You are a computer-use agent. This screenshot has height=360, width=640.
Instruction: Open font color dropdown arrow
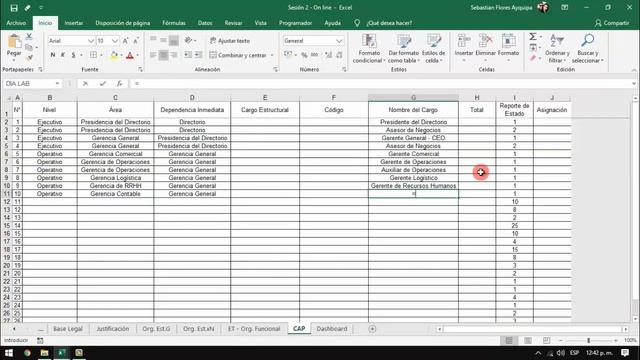pos(138,55)
